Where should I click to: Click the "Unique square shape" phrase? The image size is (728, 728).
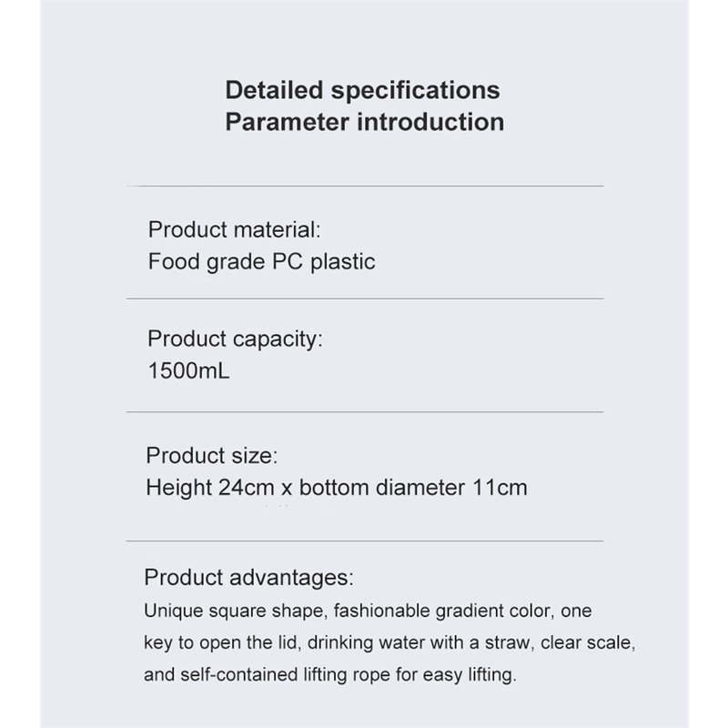[214, 611]
